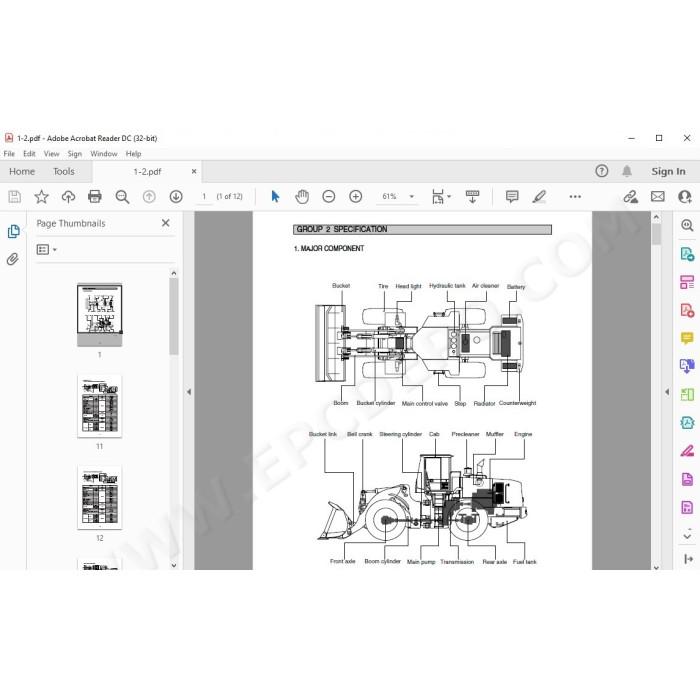Expand right tools pane arrow icon
700x700 pixels.
click(x=688, y=558)
